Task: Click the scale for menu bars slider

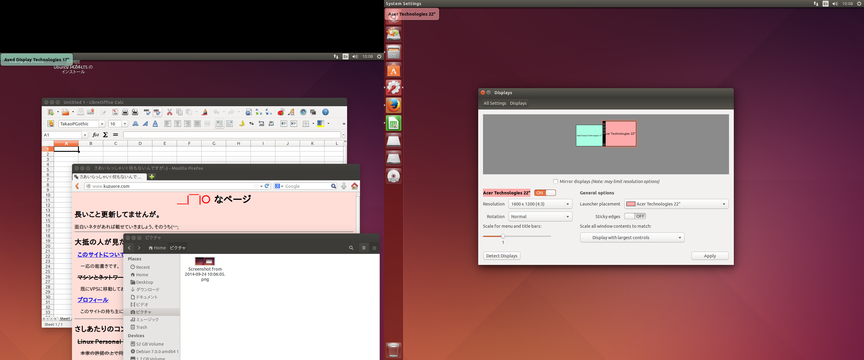Action: tap(517, 236)
